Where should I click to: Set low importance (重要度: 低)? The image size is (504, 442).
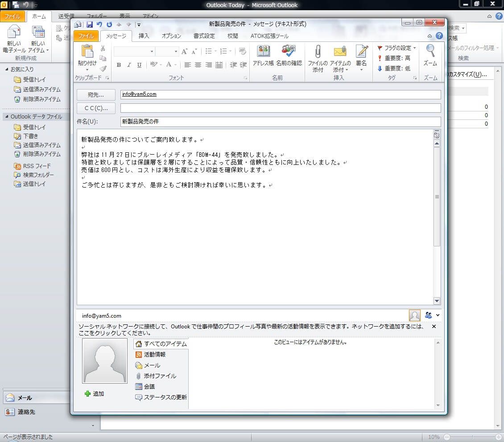pyautogui.click(x=394, y=68)
